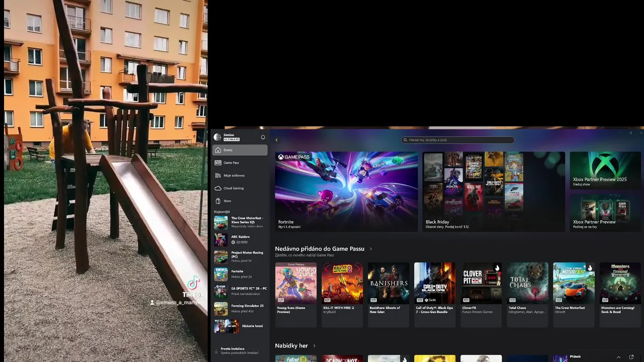Expand the 'Nabídky her' chevron
This screenshot has height=362, width=644.
tap(314, 346)
